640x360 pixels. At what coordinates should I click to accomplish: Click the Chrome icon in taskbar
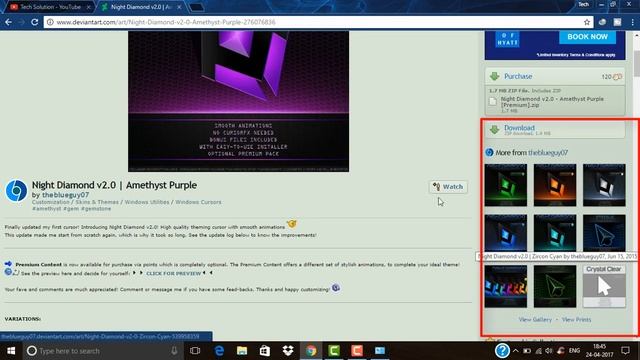311,351
